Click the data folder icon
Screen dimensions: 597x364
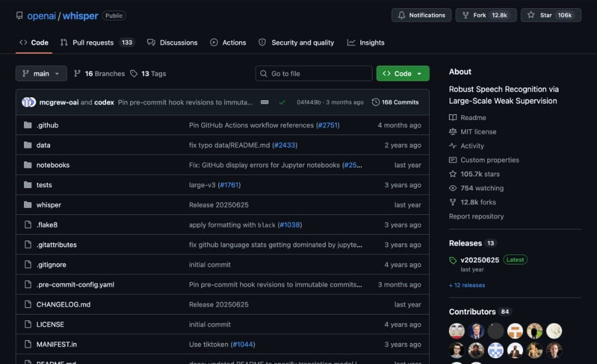pos(28,145)
